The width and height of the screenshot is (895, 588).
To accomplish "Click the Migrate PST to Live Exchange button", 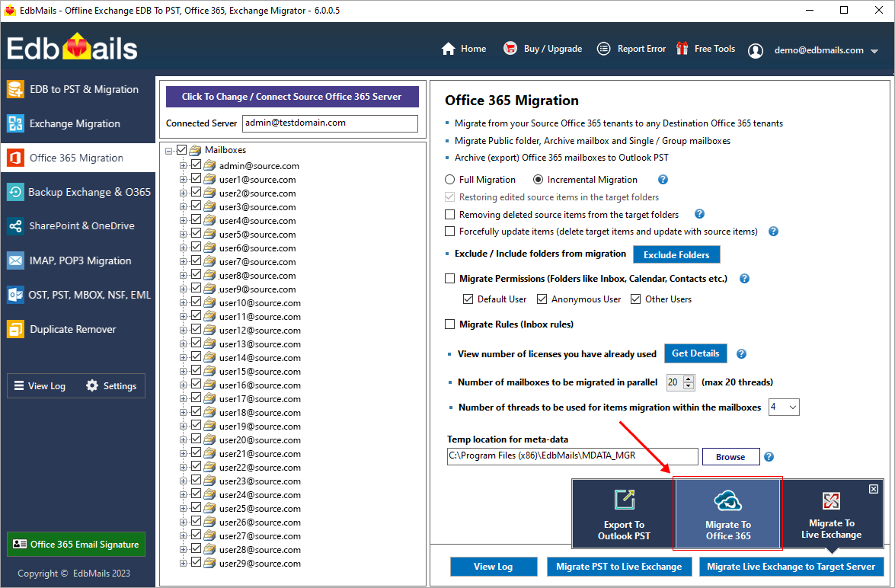I will 619,567.
